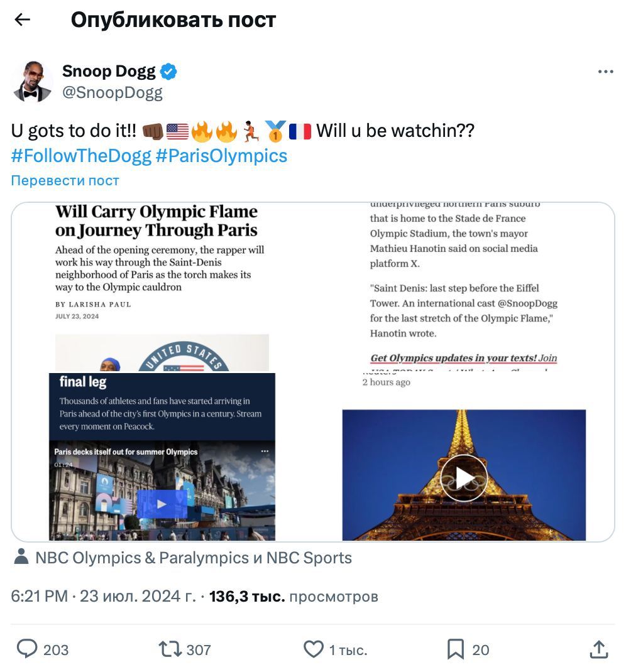Click the Перевести пост translate link

click(65, 180)
